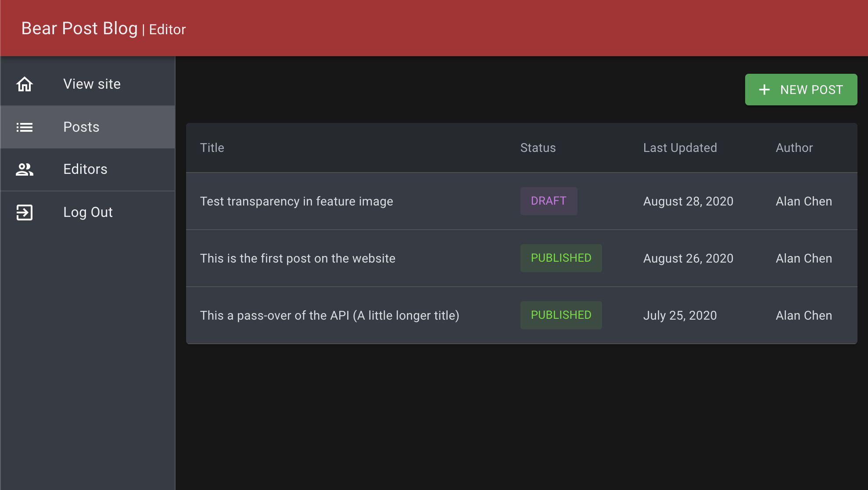The image size is (868, 490).
Task: Click the Title column header
Action: pos(212,148)
